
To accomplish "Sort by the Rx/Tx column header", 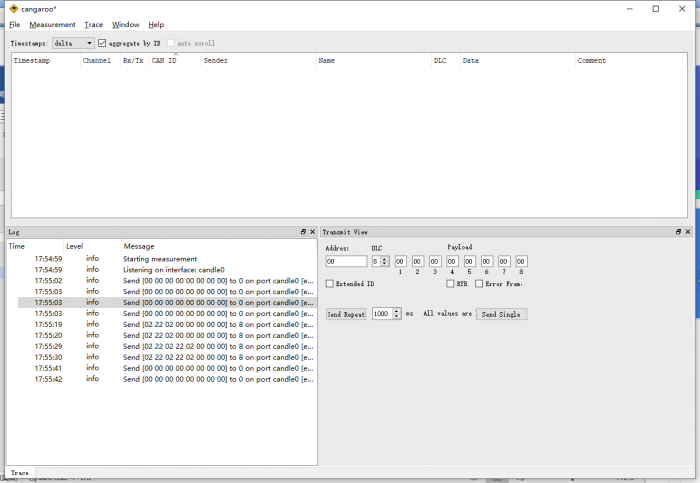I will (133, 60).
